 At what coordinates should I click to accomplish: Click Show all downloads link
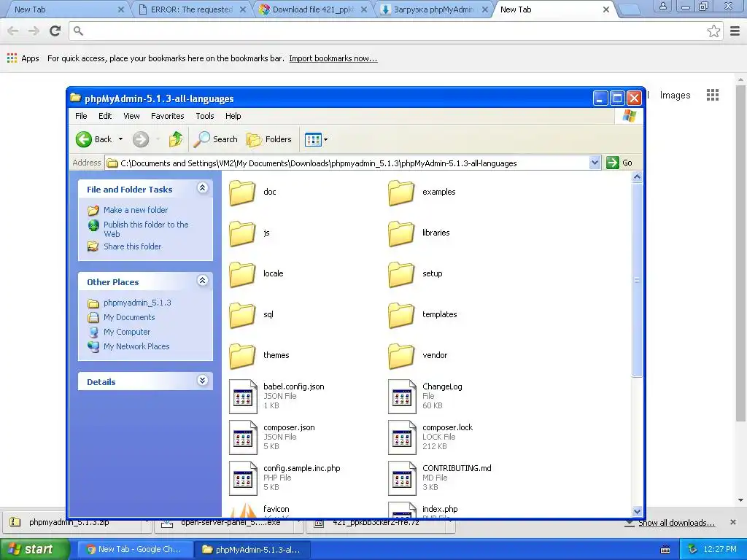(x=676, y=523)
